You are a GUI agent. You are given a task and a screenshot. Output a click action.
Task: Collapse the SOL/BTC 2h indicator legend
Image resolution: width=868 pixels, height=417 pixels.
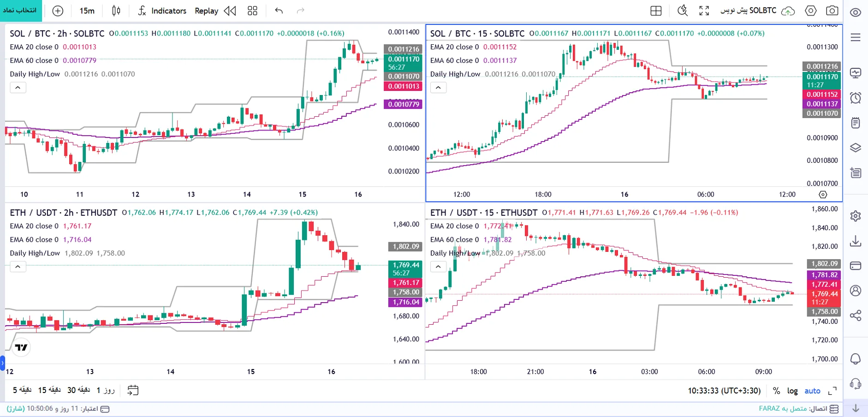pos(18,88)
